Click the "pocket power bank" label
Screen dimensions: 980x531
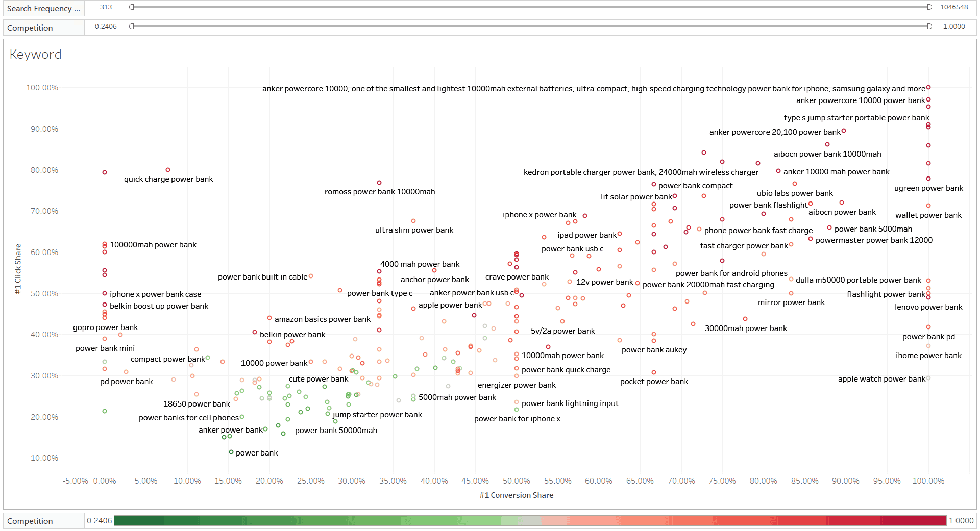[654, 382]
